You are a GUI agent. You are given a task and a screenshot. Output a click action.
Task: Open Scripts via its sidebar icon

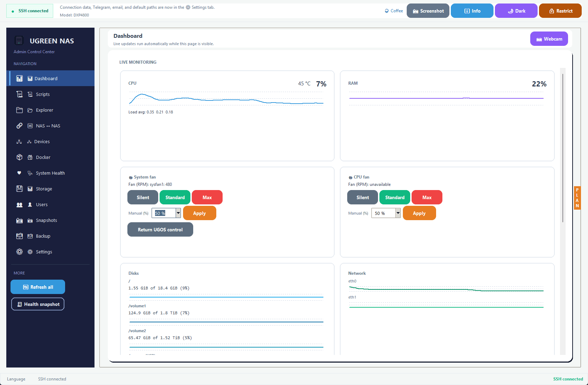pos(20,94)
